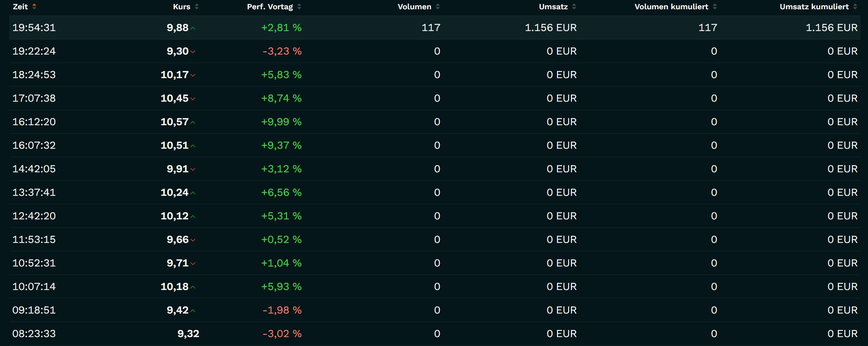Click the sort icon beside Volumen header
Screen dimensions: 868x346
click(x=438, y=6)
